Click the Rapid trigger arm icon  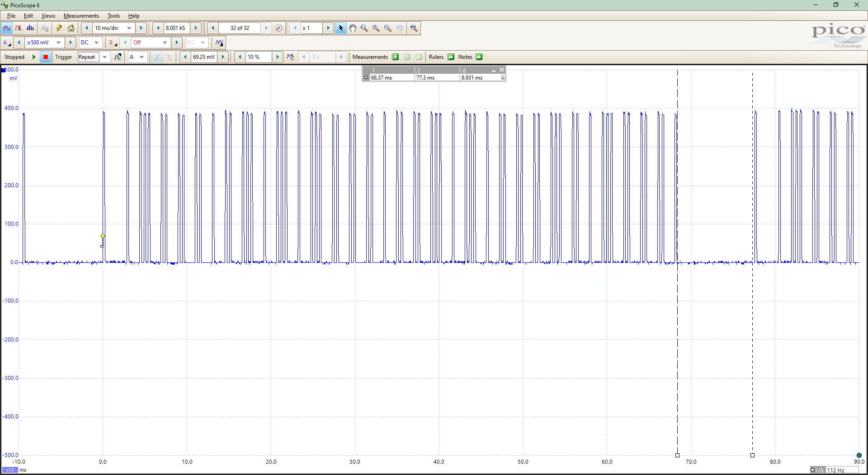tap(290, 57)
